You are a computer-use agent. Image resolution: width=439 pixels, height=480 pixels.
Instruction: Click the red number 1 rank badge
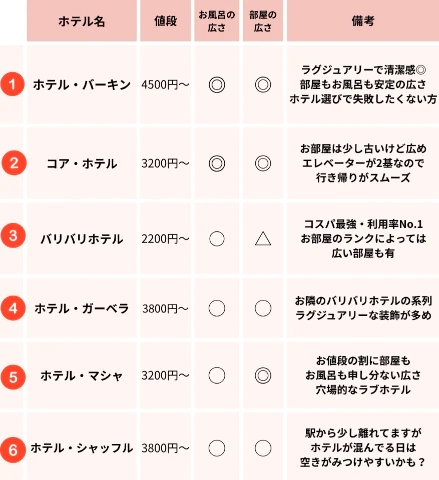coord(12,84)
